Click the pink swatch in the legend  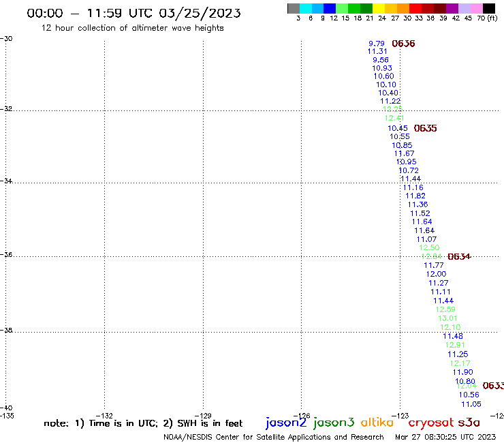477,8
